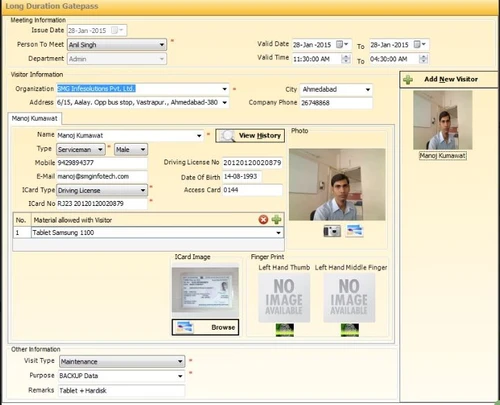Click fingerprint scan icon under Left Hand Middle Finger
This screenshot has height=405, width=500.
tap(350, 330)
